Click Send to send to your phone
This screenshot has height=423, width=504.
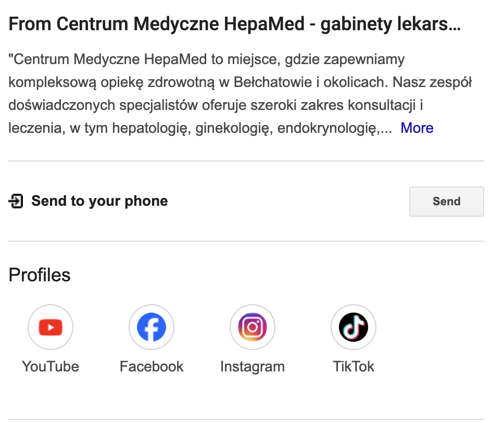point(446,202)
